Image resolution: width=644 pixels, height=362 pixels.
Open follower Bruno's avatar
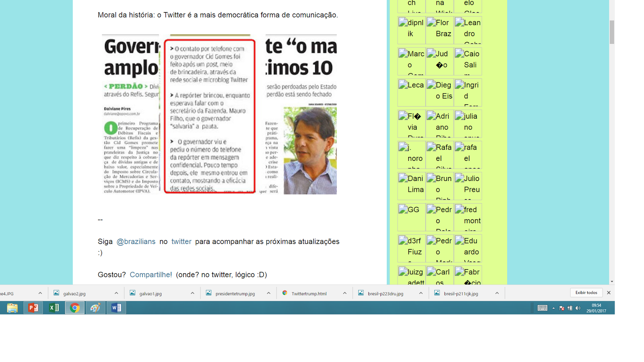440,186
